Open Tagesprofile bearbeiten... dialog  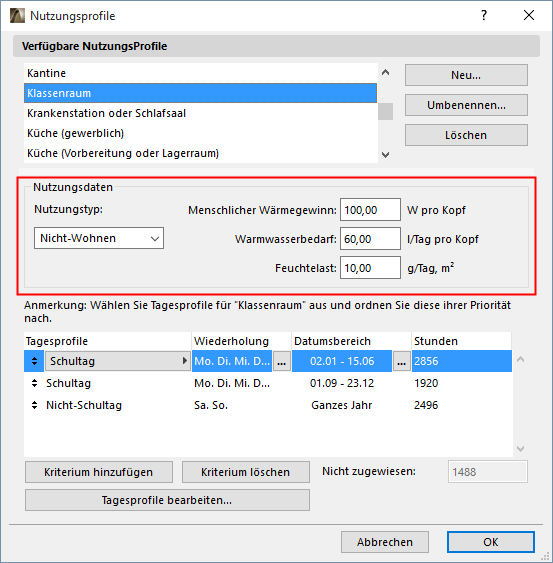coord(167,500)
